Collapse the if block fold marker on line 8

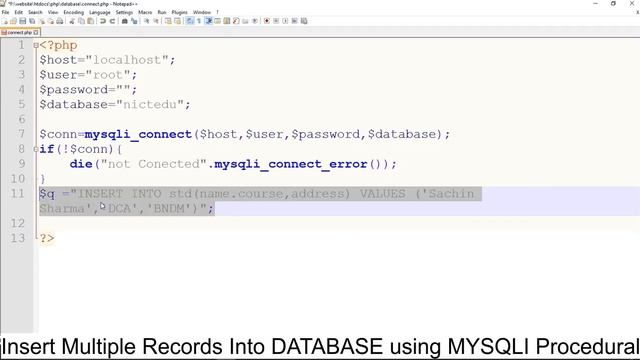(36, 149)
